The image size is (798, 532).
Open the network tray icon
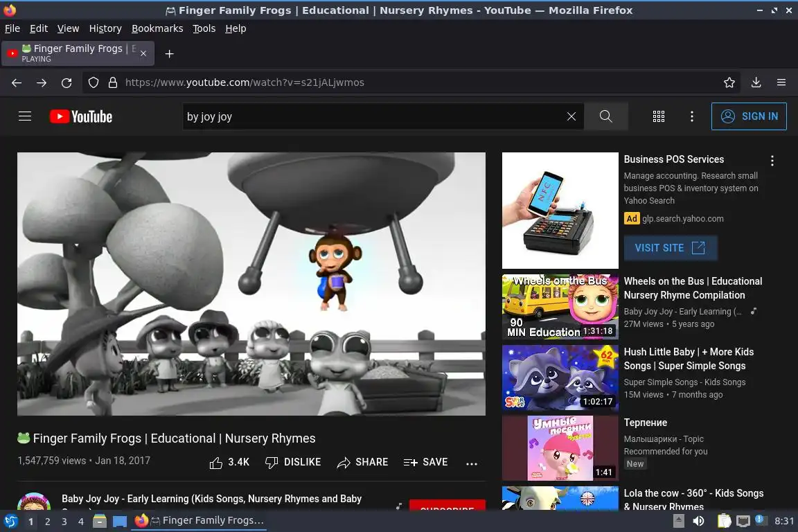(x=743, y=521)
